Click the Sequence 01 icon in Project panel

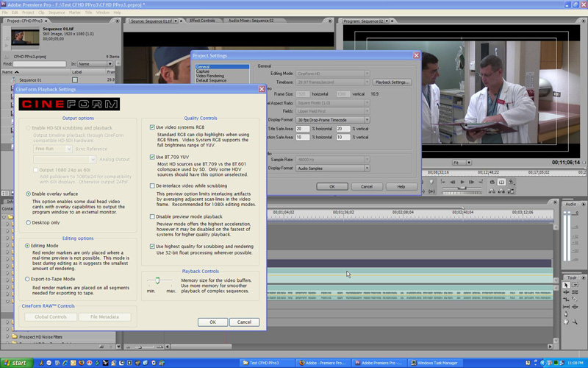click(x=15, y=79)
